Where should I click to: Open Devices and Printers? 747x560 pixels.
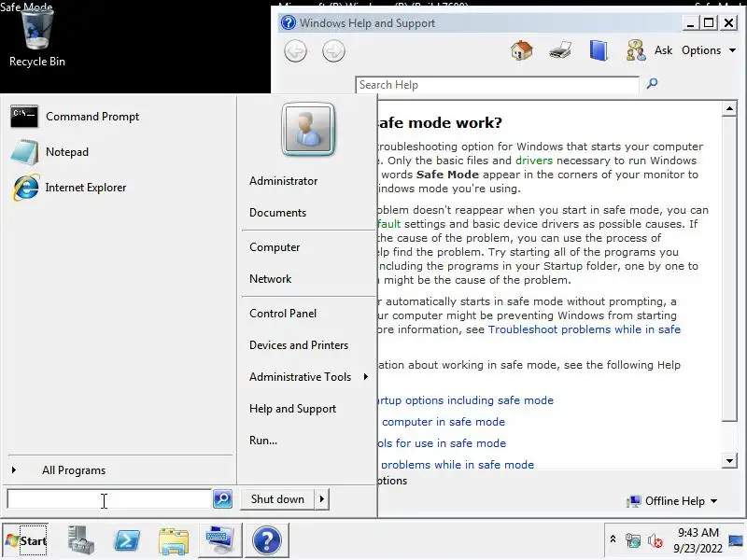point(299,345)
